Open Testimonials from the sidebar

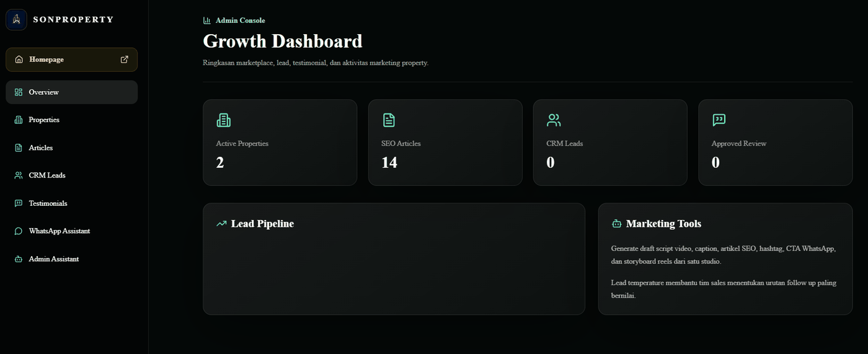[x=72, y=203]
